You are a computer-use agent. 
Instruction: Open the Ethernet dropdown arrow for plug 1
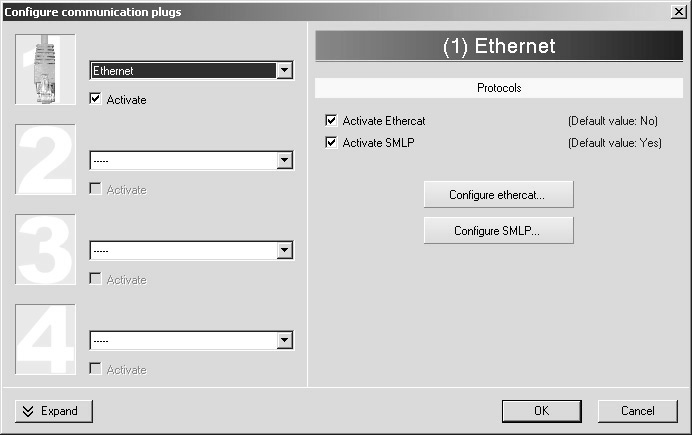point(285,70)
